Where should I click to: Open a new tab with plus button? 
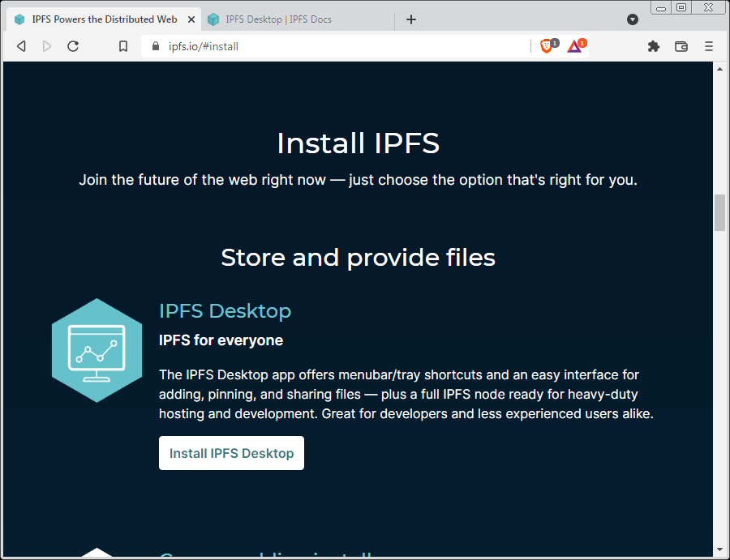[x=411, y=19]
